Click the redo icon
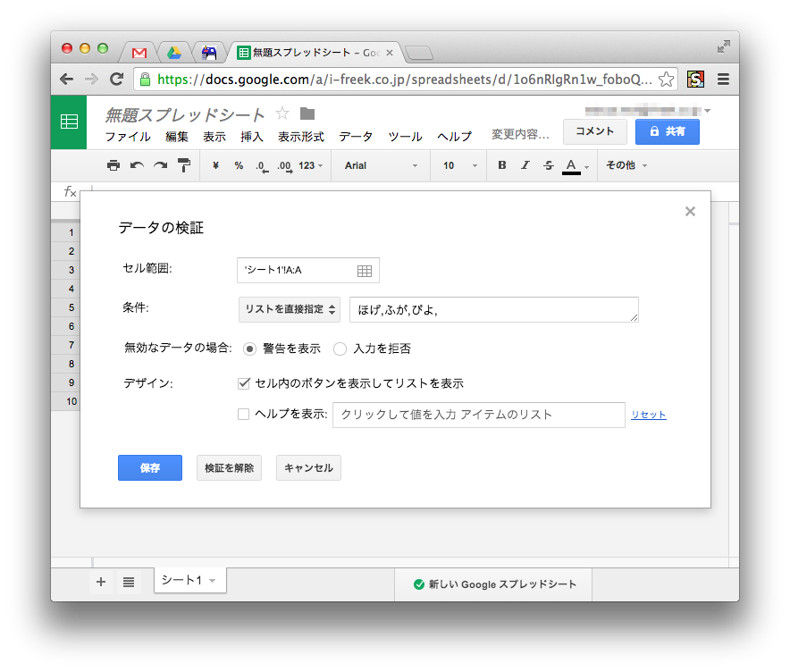 click(x=161, y=165)
